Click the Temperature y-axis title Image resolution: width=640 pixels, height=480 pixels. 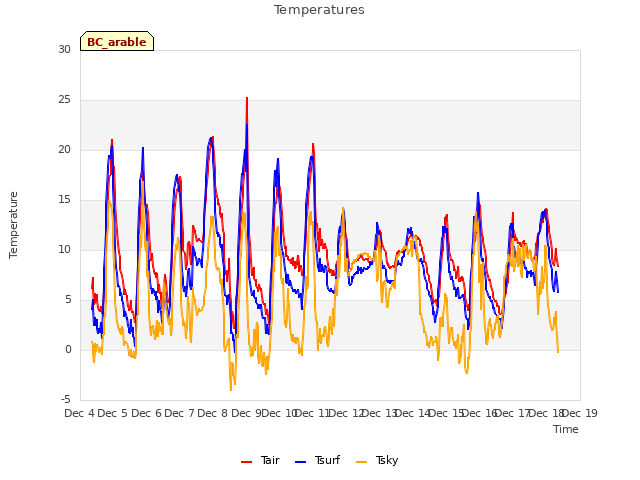(13, 225)
